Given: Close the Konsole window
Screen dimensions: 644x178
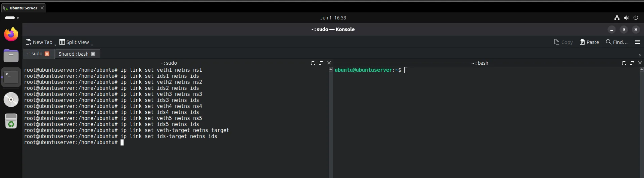Looking at the screenshot, I should 636,29.
